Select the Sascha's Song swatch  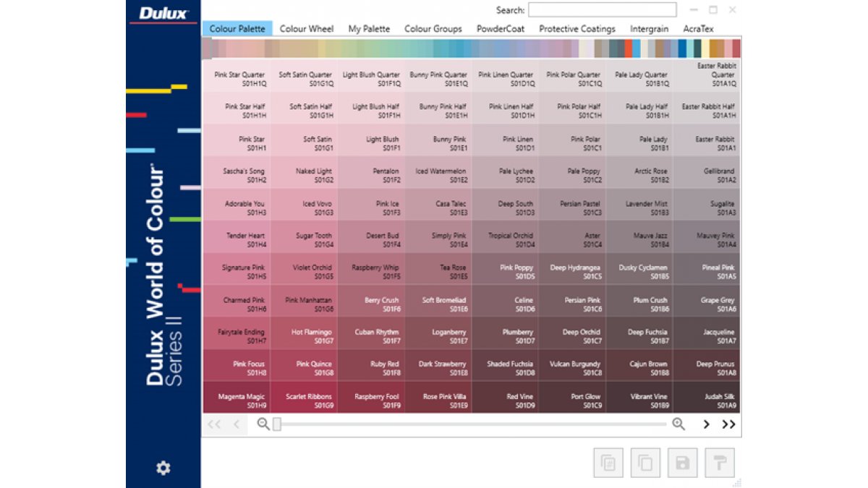236,172
